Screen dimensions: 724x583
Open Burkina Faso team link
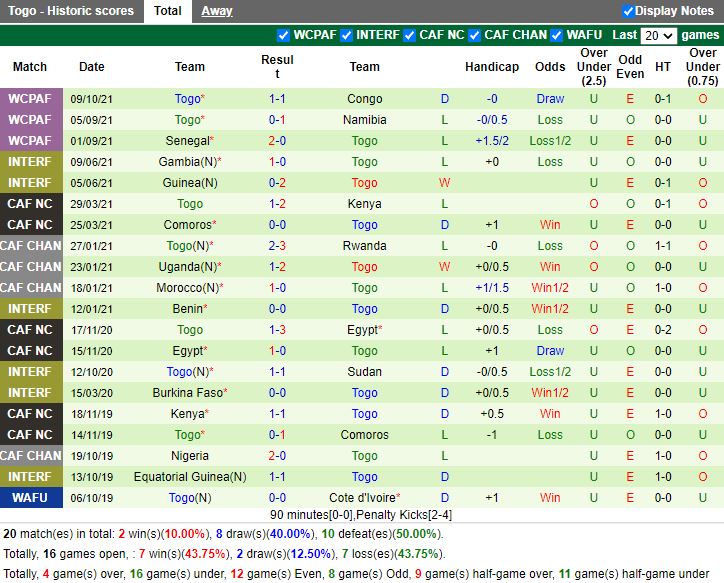tap(188, 393)
